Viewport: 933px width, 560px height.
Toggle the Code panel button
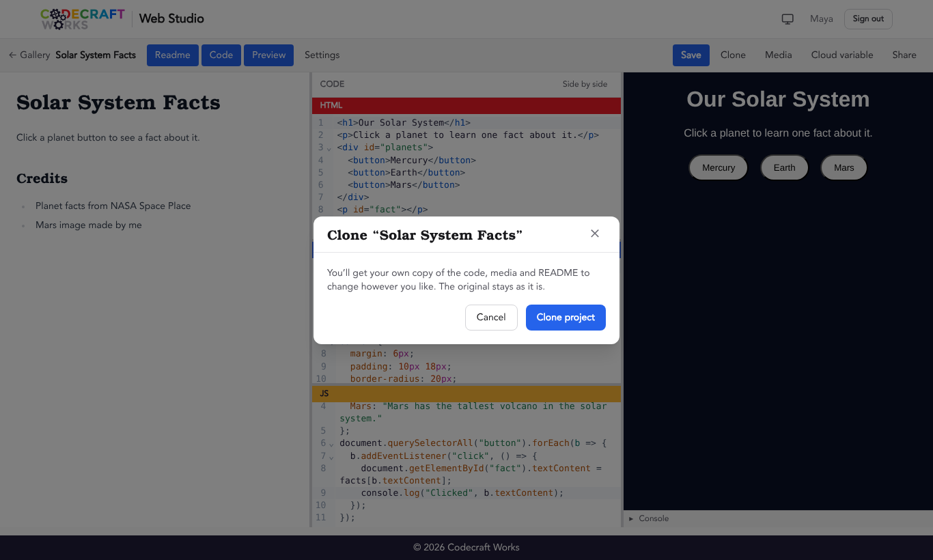click(221, 55)
